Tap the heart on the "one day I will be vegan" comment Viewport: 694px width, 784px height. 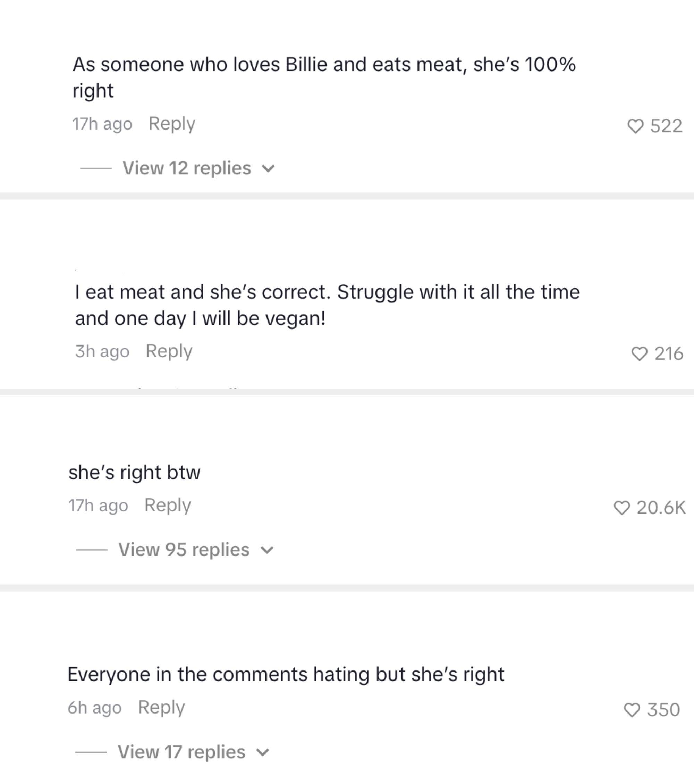[x=639, y=354]
